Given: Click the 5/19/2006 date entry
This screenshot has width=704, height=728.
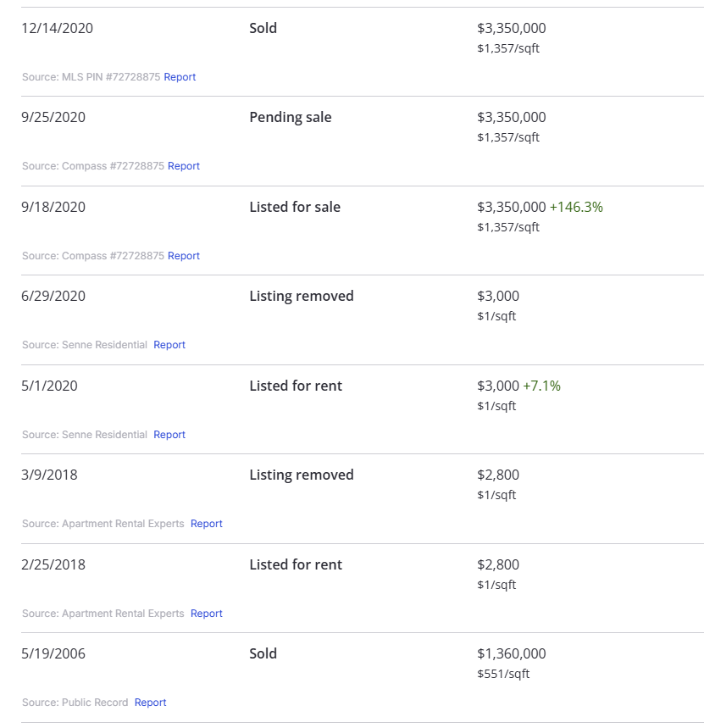Looking at the screenshot, I should [x=53, y=653].
